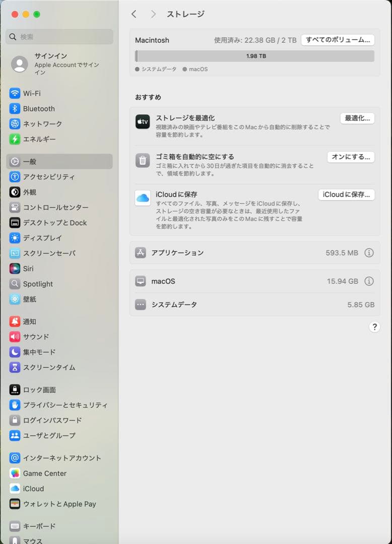Click the iCloudに保存... button
The width and height of the screenshot is (392, 544).
click(346, 194)
